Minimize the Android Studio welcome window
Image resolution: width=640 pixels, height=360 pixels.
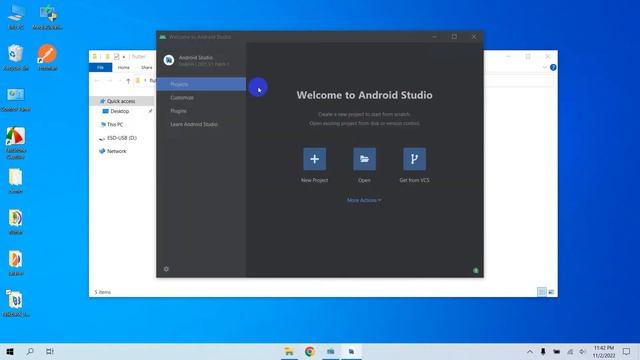point(434,37)
